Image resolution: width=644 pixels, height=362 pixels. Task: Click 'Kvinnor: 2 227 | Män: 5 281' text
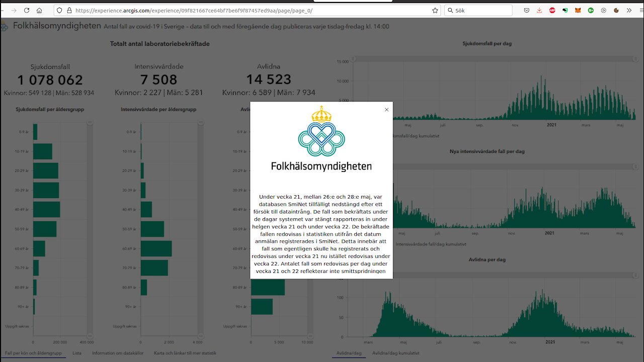[x=159, y=93]
